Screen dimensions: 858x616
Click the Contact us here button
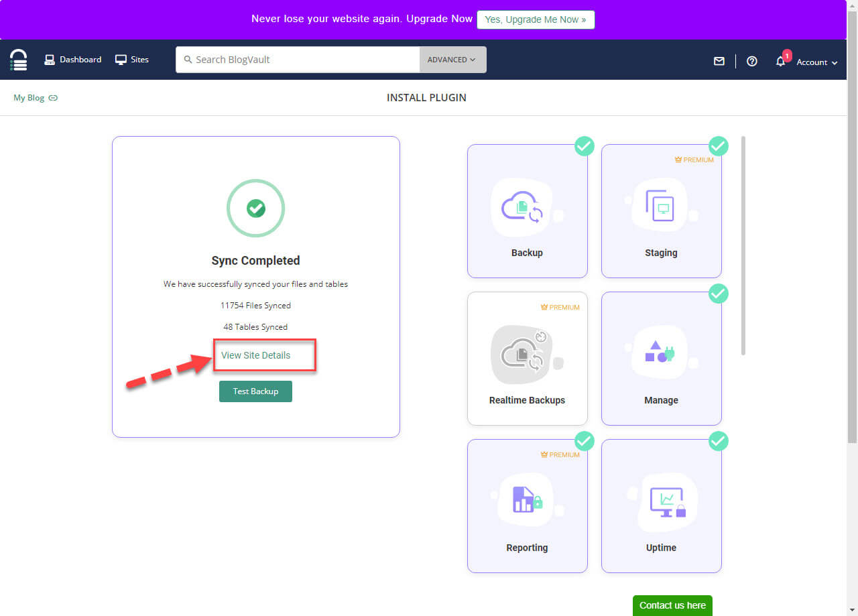tap(672, 605)
